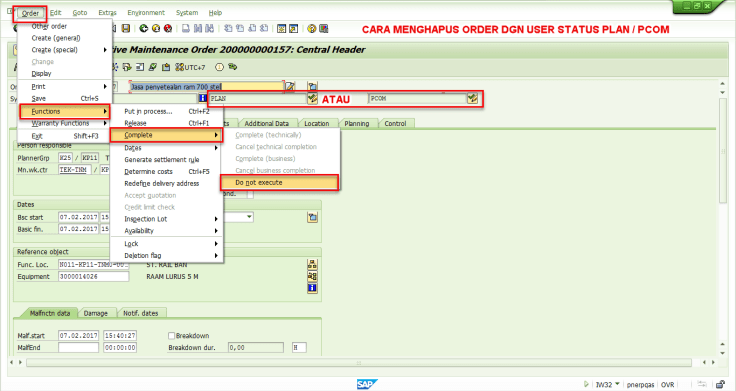Screen dimensions: 736x391
Task: Click the red Cancel icon in the toolbar
Action: tap(168, 29)
